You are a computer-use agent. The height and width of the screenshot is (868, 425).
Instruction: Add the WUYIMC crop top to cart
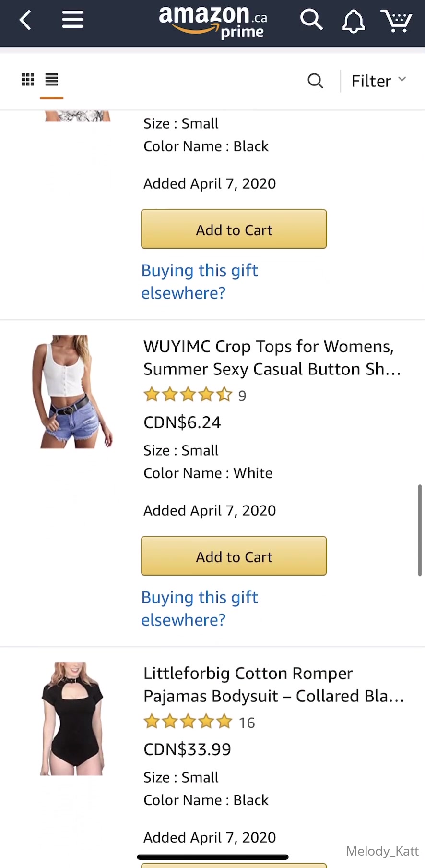click(234, 556)
